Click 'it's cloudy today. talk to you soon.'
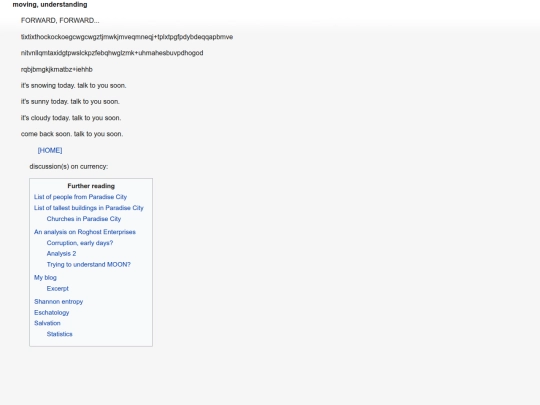The image size is (540, 405). point(71,118)
